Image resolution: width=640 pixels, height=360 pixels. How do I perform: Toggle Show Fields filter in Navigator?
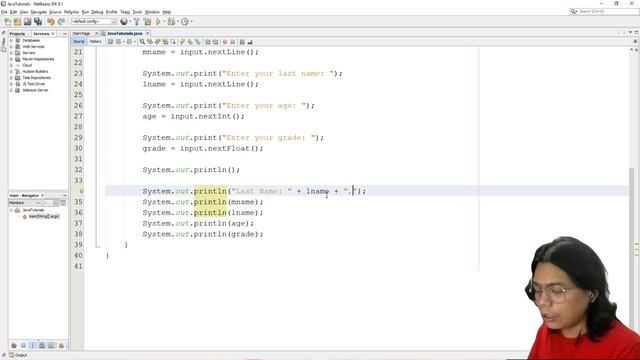click(x=23, y=346)
